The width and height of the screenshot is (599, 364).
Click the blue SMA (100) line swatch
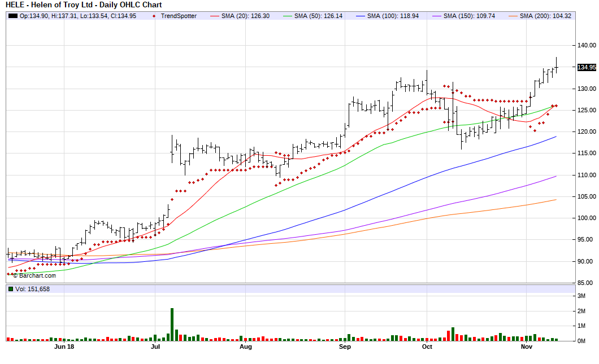pyautogui.click(x=360, y=16)
